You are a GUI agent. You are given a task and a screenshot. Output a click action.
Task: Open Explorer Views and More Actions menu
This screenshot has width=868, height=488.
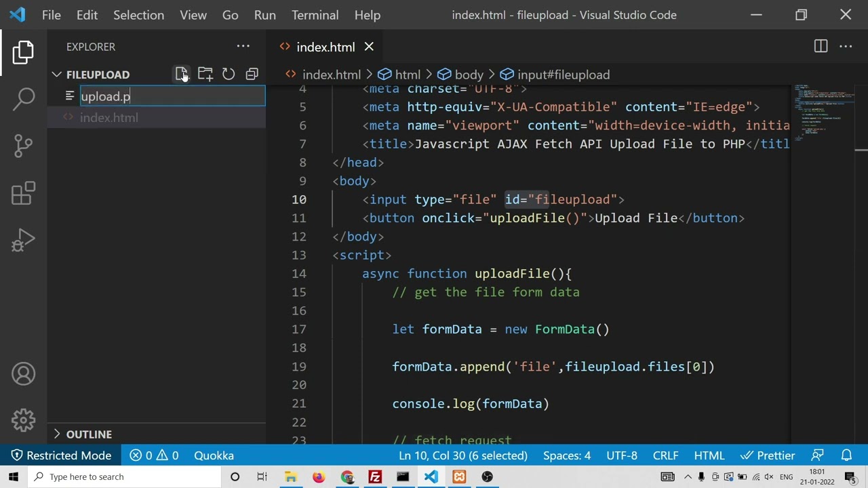point(243,47)
